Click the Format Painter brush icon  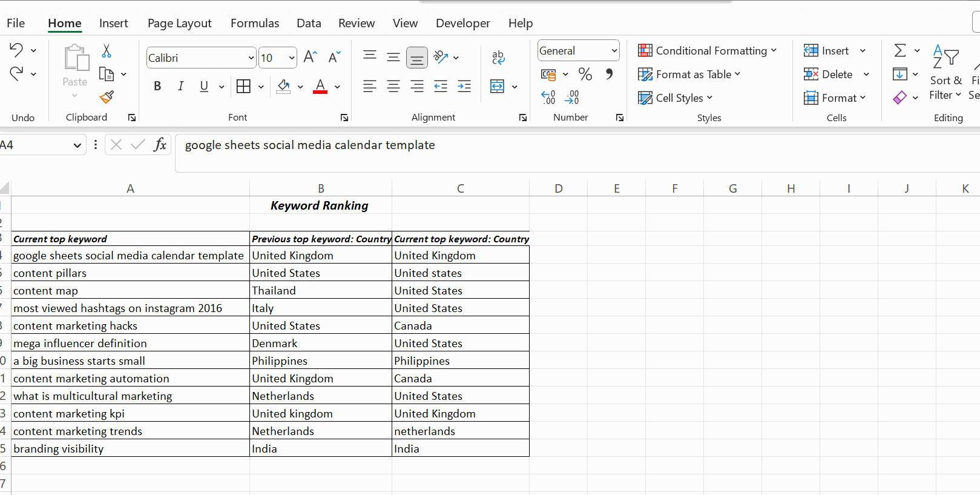click(107, 97)
